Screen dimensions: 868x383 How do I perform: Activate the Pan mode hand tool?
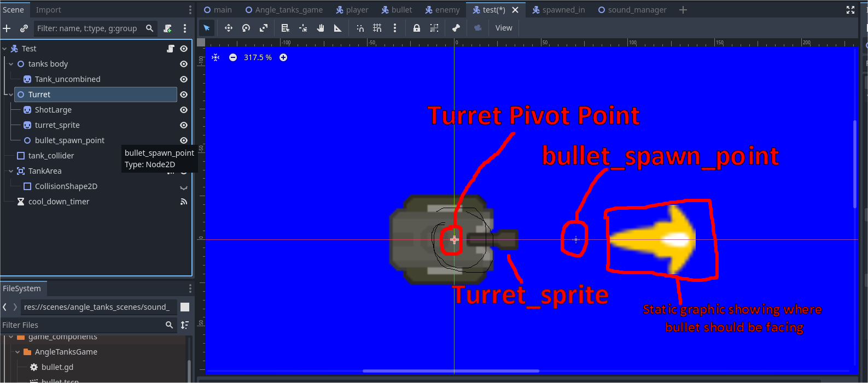[321, 28]
